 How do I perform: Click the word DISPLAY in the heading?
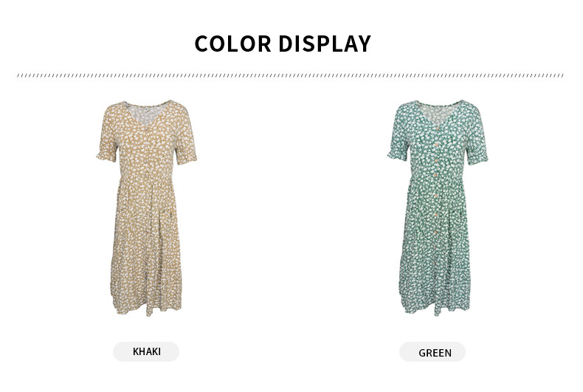tap(325, 44)
